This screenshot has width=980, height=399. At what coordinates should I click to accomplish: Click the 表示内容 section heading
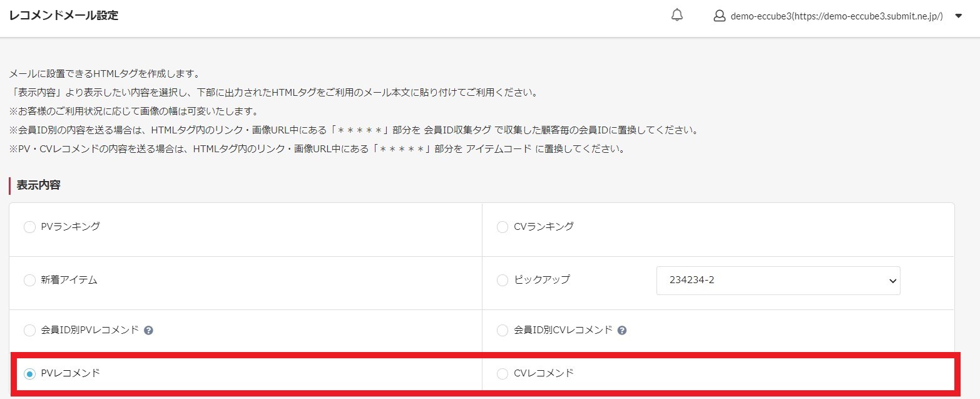pyautogui.click(x=38, y=185)
